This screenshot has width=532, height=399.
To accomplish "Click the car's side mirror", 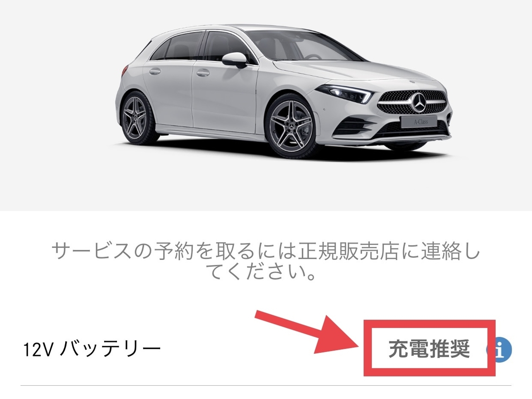I will coord(234,59).
